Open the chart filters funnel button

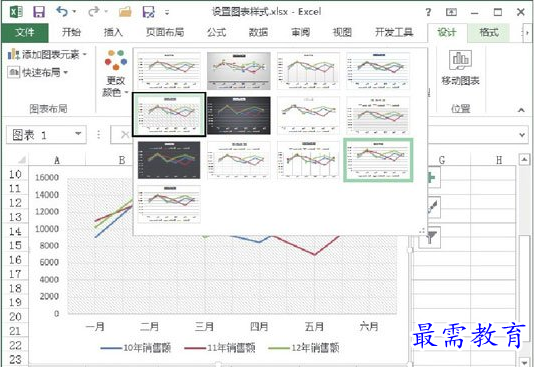coord(430,237)
